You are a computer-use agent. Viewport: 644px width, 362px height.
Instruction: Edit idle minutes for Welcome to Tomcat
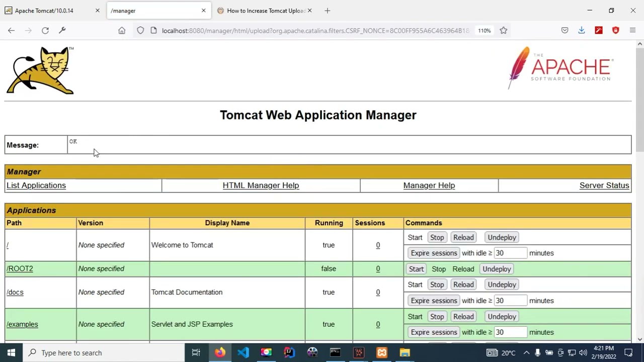[510, 253]
